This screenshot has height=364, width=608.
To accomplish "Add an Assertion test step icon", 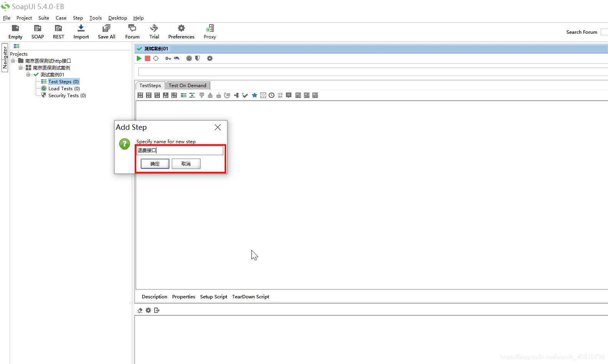I will (x=263, y=95).
